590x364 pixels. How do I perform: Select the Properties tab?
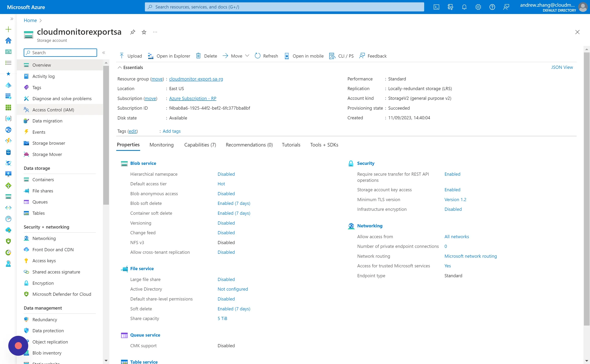pos(128,145)
